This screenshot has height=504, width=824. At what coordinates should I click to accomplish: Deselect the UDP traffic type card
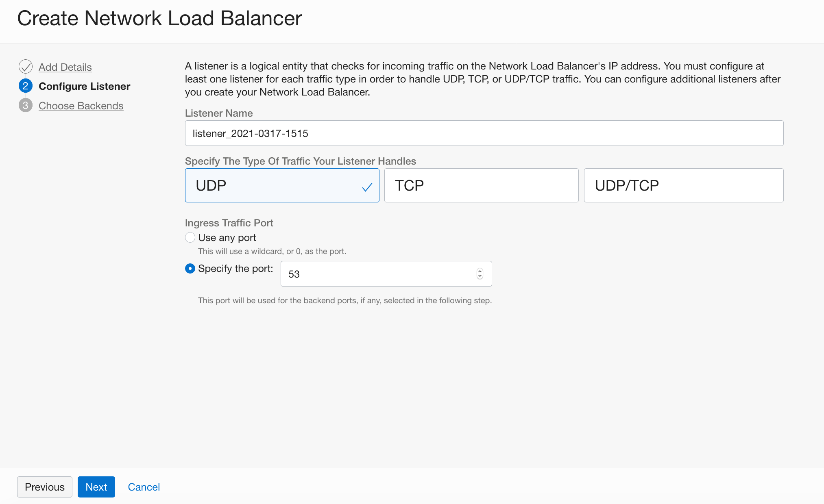282,185
